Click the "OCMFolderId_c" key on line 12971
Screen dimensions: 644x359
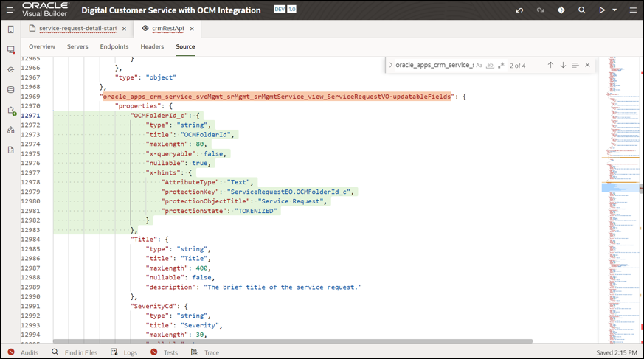coord(159,116)
